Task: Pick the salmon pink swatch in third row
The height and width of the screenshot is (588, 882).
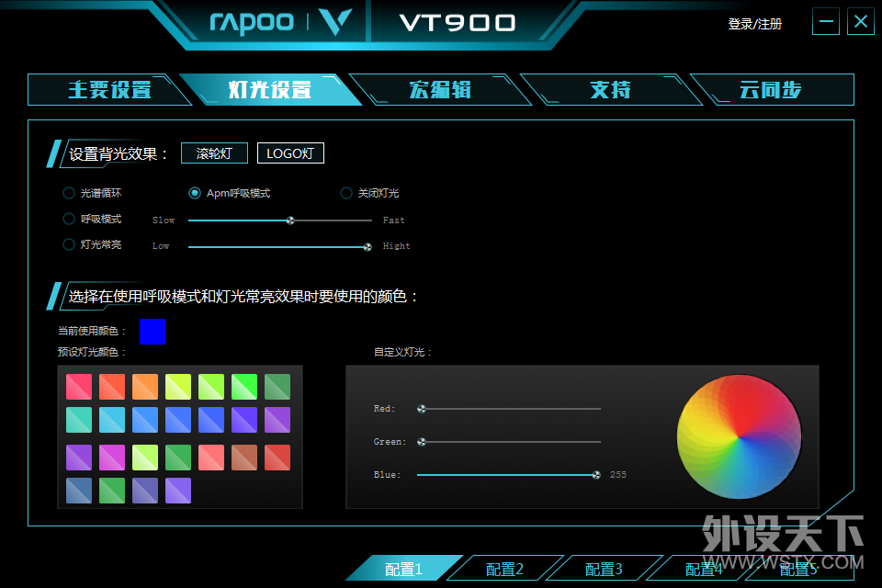Action: pyautogui.click(x=211, y=458)
